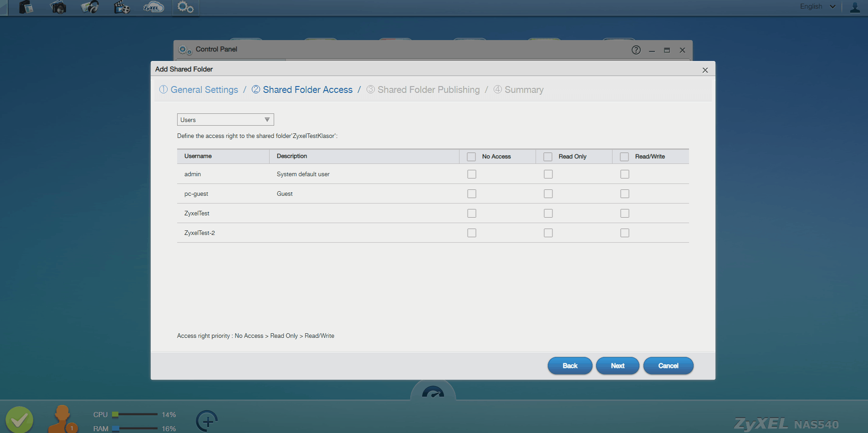
Task: Open the Music app headphones icon
Action: 90,7
